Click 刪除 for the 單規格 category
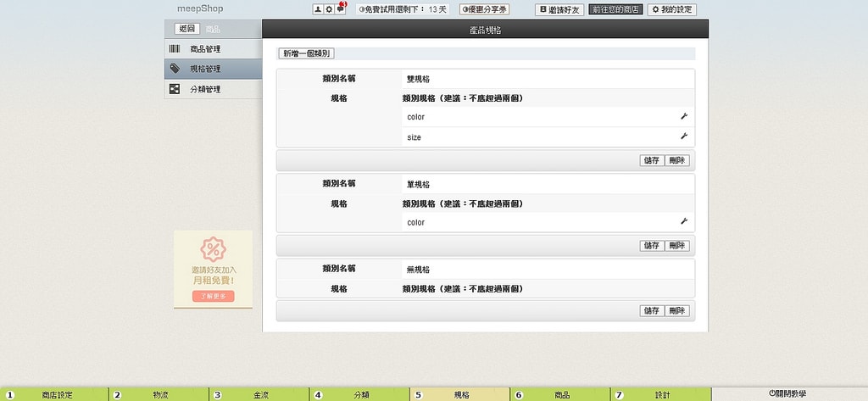The width and height of the screenshot is (868, 401). tap(676, 246)
